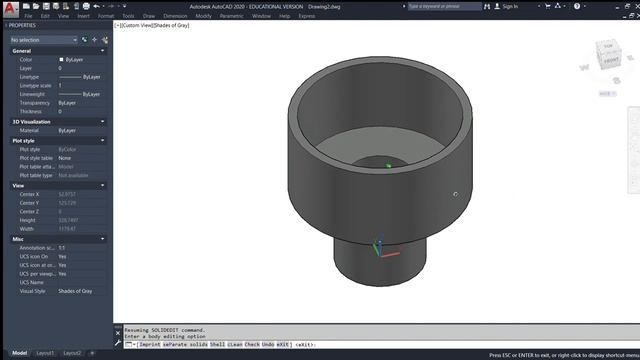This screenshot has height=360, width=640.
Task: Collapse the View section
Action: click(x=102, y=185)
